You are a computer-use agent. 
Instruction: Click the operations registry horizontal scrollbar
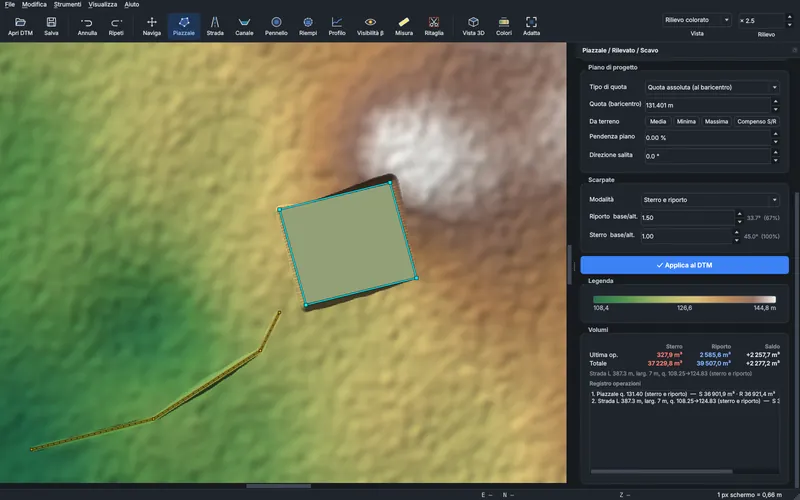point(662,471)
